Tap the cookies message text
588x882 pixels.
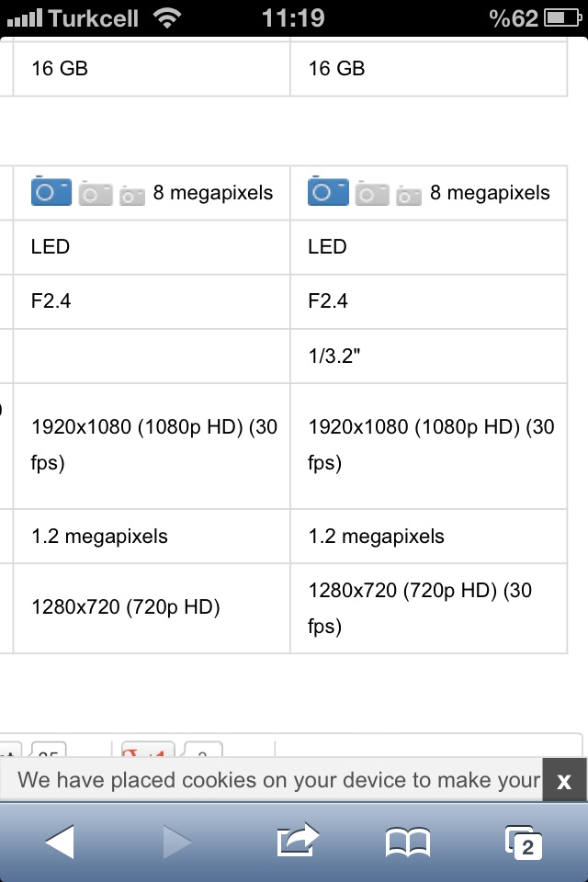pyautogui.click(x=278, y=780)
